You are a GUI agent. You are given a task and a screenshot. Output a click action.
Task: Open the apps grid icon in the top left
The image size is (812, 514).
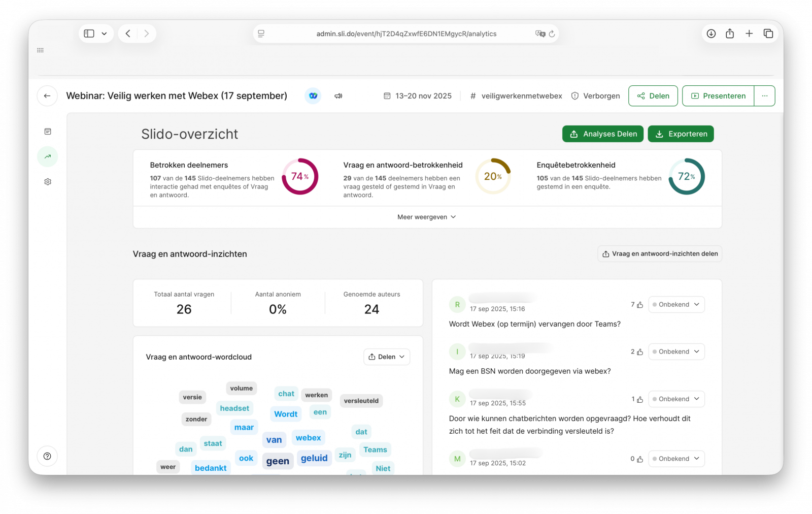40,50
